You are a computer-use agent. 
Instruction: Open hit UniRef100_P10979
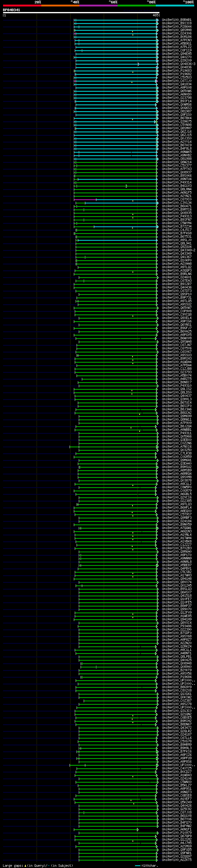click(176, 833)
